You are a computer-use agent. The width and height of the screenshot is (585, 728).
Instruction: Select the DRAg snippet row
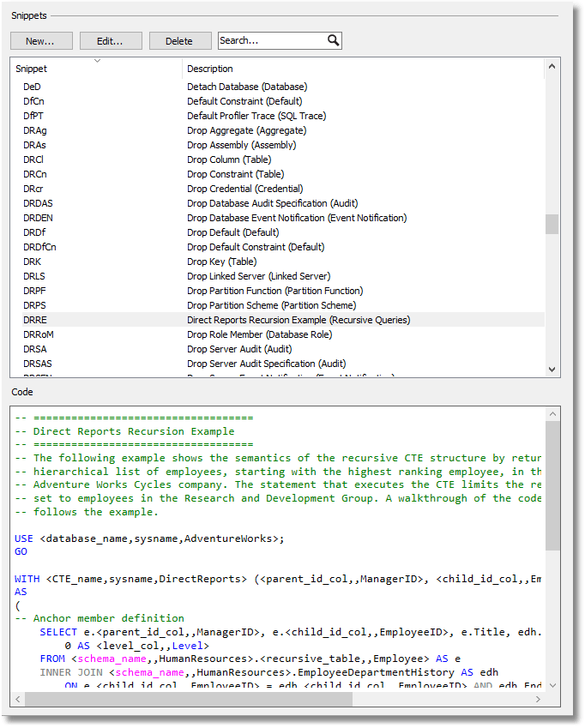click(x=283, y=130)
